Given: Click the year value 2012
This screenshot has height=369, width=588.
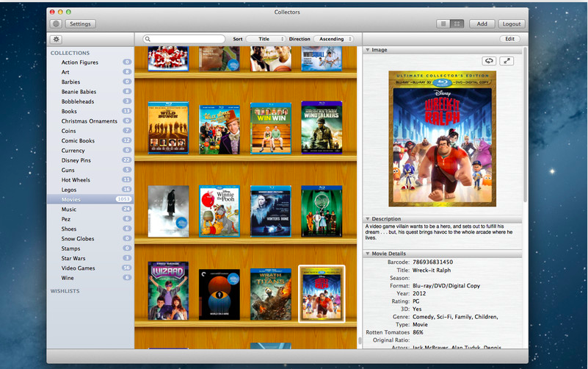Looking at the screenshot, I should point(419,293).
